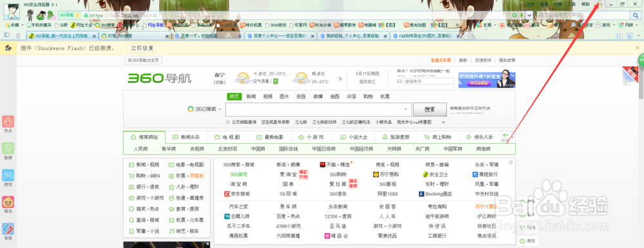Open 手机收藏夹 bookmark
This screenshot has width=644, height=248.
[x=39, y=25]
